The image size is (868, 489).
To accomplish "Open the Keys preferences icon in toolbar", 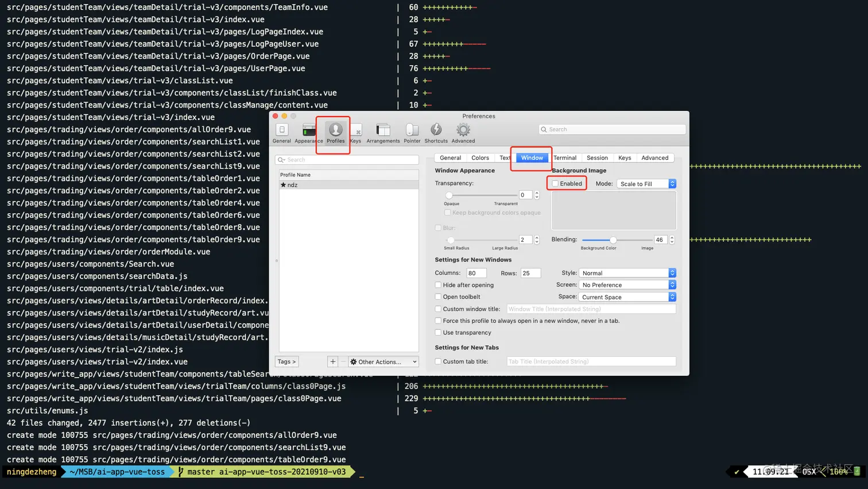I will pos(356,133).
